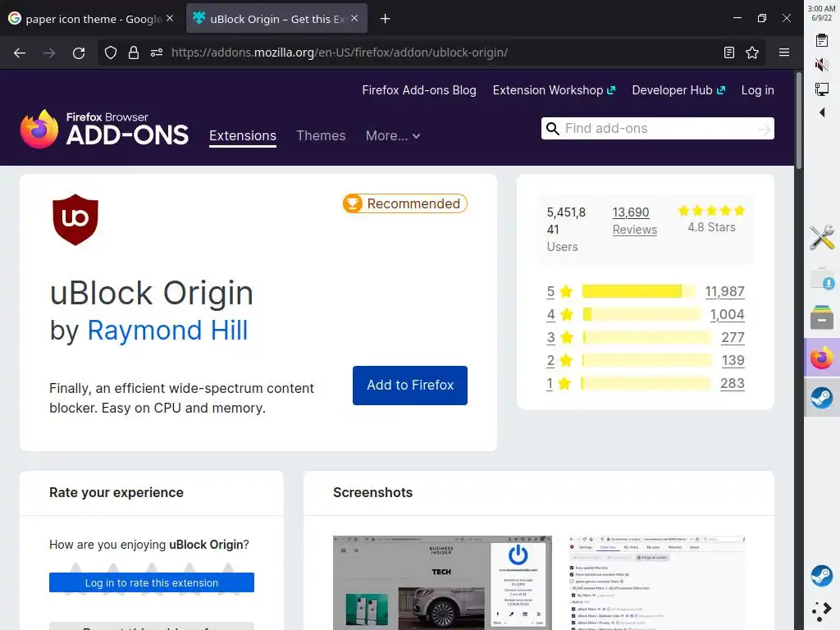
Task: Bookmark this page with the star icon
Action: tap(752, 52)
